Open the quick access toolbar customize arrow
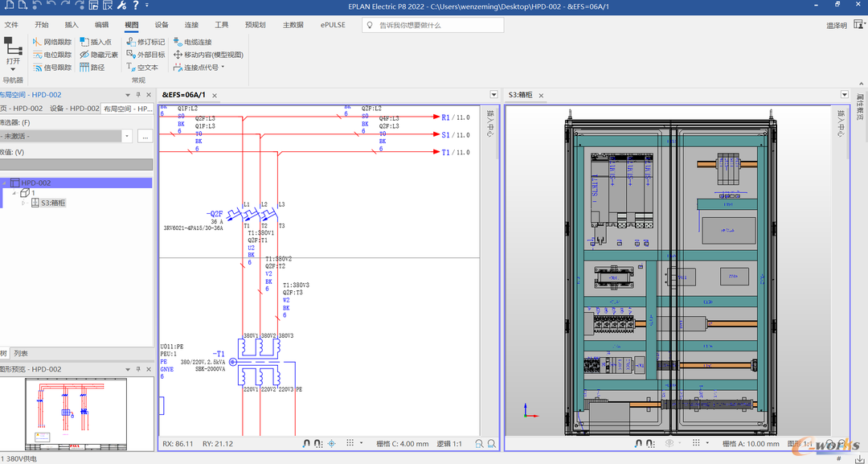Image resolution: width=868 pixels, height=464 pixels. click(x=147, y=6)
